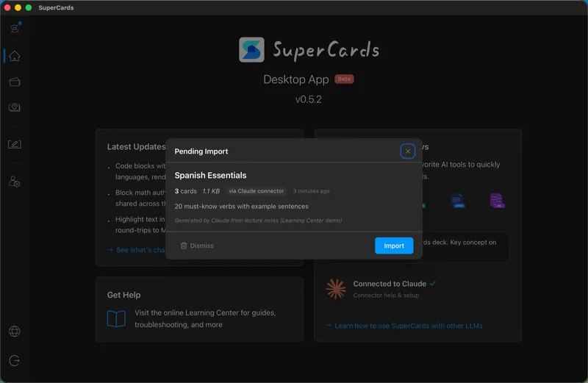Click the logout icon at the sidebar bottom
This screenshot has height=383, width=588.
[x=15, y=360]
